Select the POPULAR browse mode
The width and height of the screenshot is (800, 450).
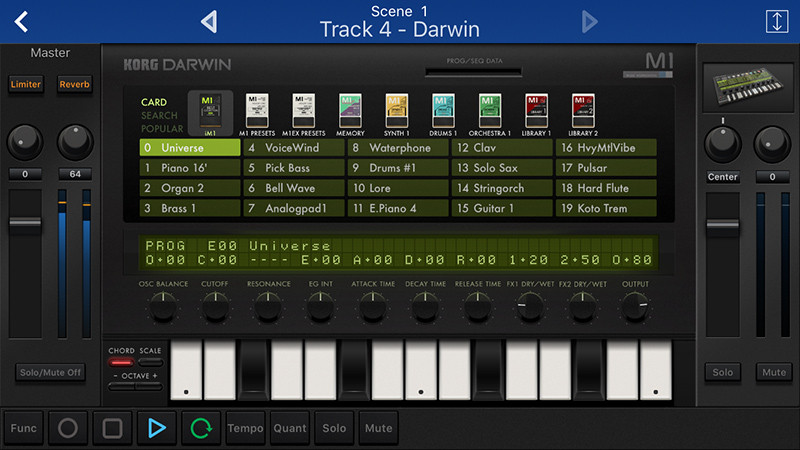coord(162,129)
